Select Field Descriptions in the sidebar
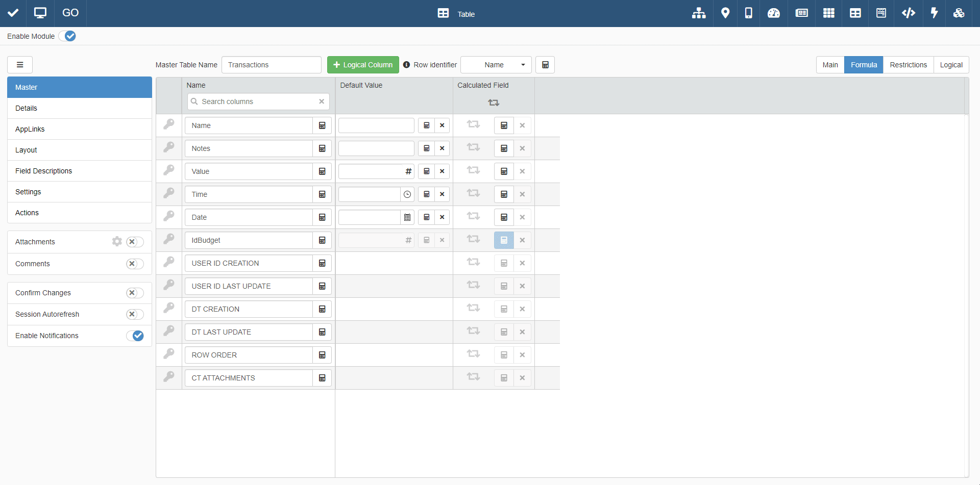 coord(43,171)
